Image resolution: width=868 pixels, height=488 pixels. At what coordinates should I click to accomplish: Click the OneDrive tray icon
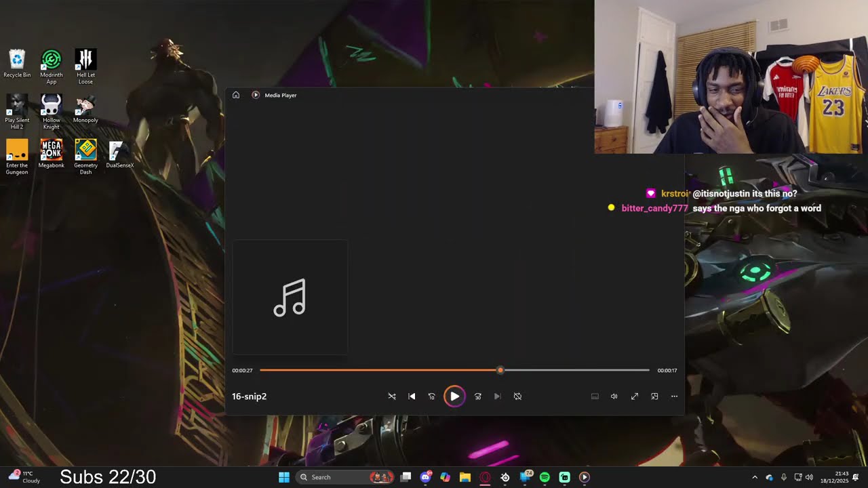tap(769, 477)
